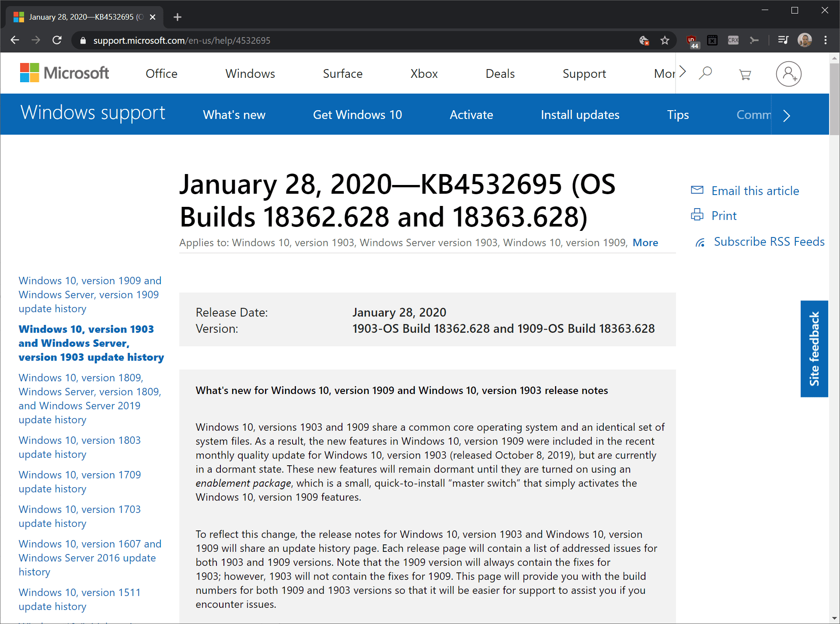Image resolution: width=840 pixels, height=624 pixels.
Task: Expand the Microsoft top nav chevron
Action: [683, 72]
